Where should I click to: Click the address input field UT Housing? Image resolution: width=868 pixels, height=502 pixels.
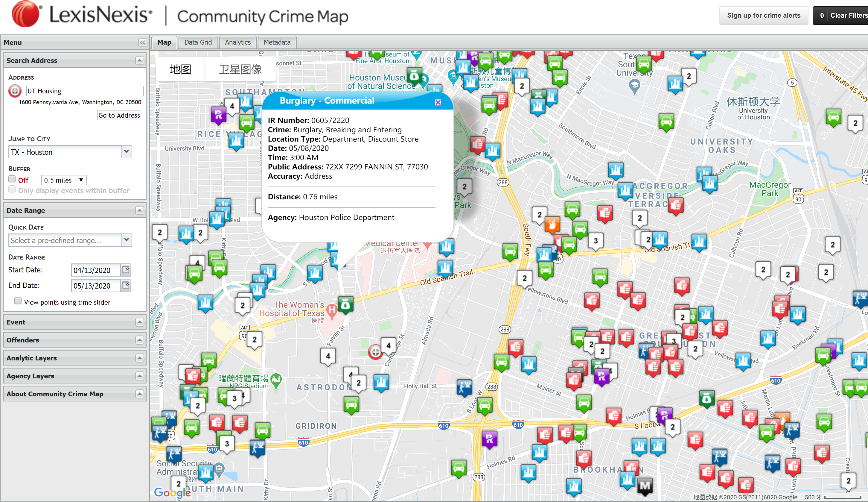point(84,91)
